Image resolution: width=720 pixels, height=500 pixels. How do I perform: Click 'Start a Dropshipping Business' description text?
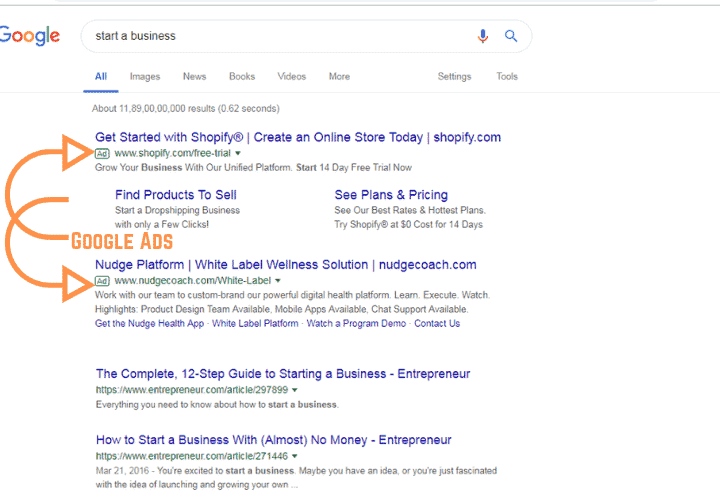pos(177,210)
